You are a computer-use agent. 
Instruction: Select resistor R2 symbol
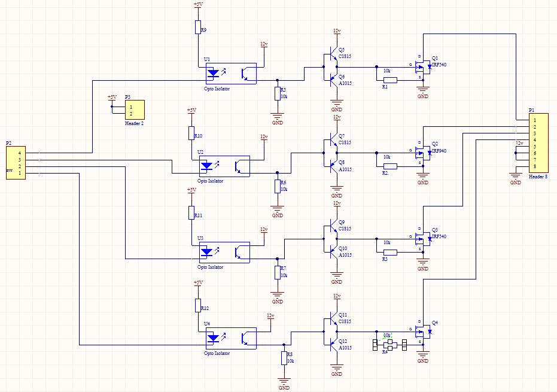[x=390, y=166]
